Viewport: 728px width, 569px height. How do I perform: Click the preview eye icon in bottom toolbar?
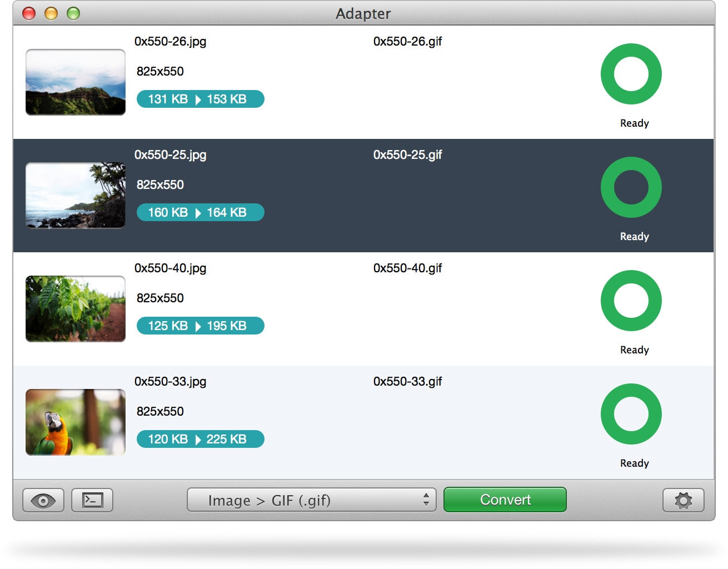[43, 500]
